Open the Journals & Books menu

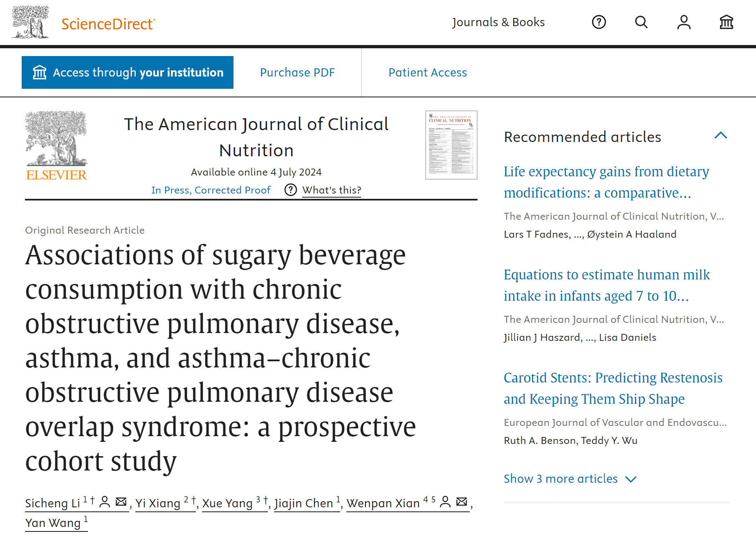coord(498,22)
